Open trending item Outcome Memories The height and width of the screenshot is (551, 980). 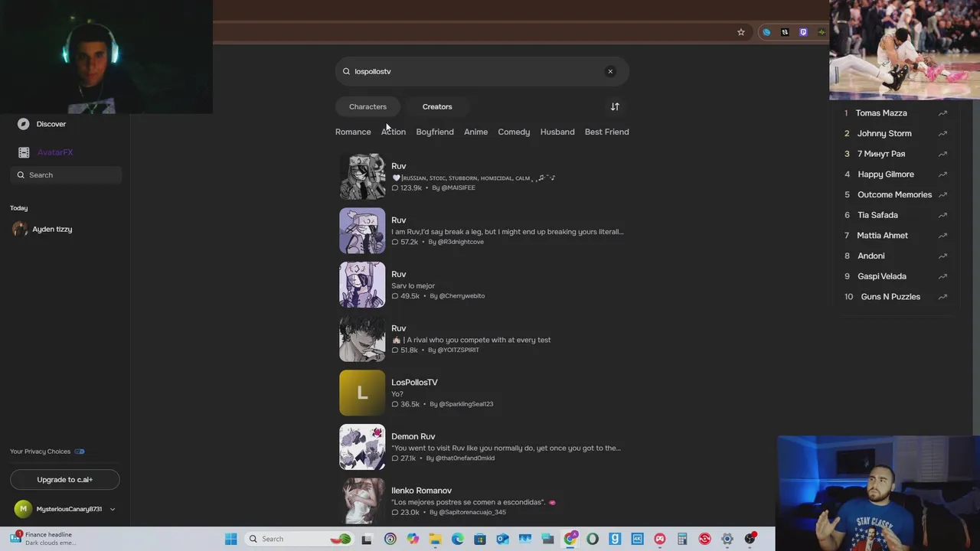894,194
